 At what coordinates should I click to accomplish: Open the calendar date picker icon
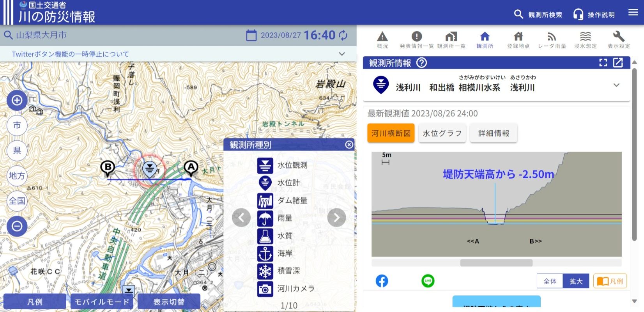pyautogui.click(x=251, y=35)
